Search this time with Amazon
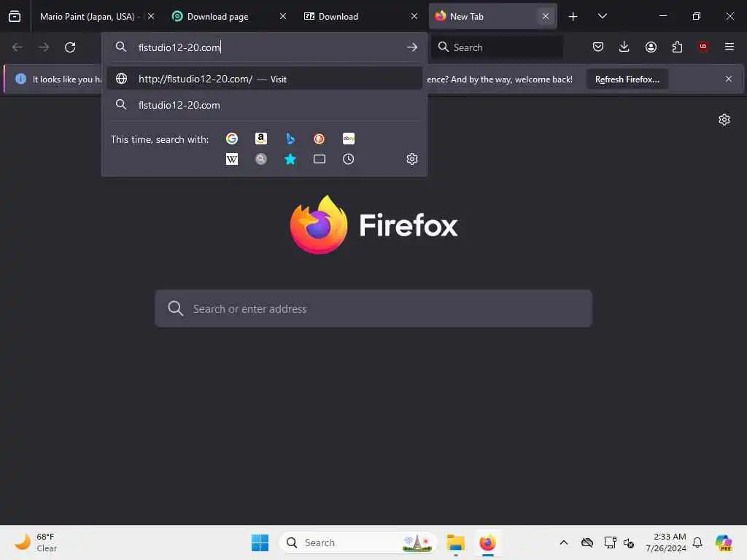 261,139
